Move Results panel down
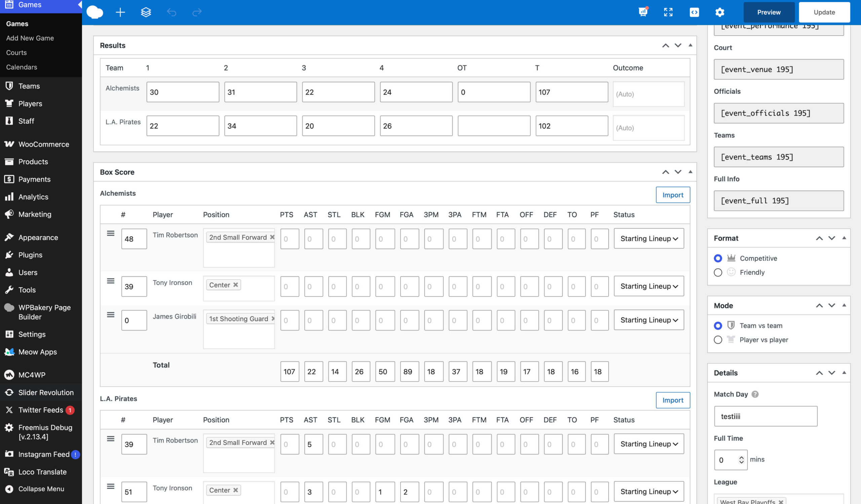The width and height of the screenshot is (861, 504). [678, 45]
